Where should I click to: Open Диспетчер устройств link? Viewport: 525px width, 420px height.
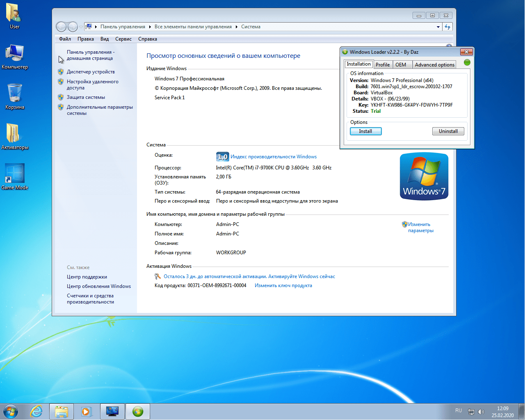tap(91, 72)
